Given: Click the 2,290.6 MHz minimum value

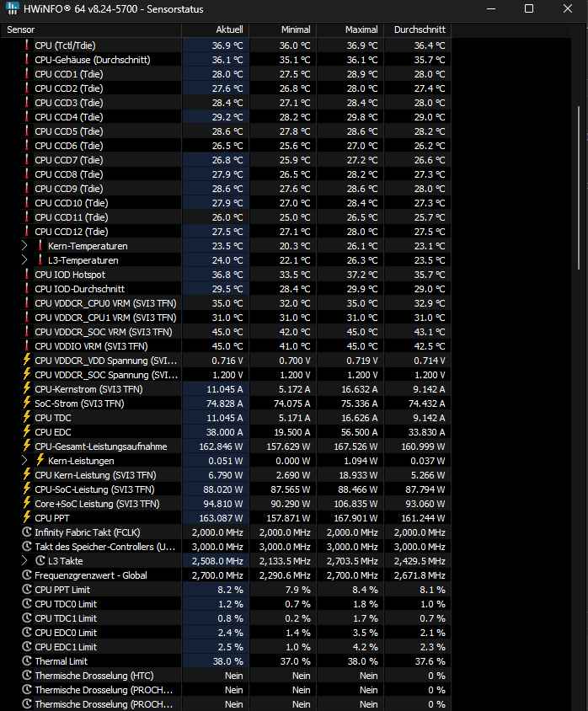Looking at the screenshot, I should 285,575.
